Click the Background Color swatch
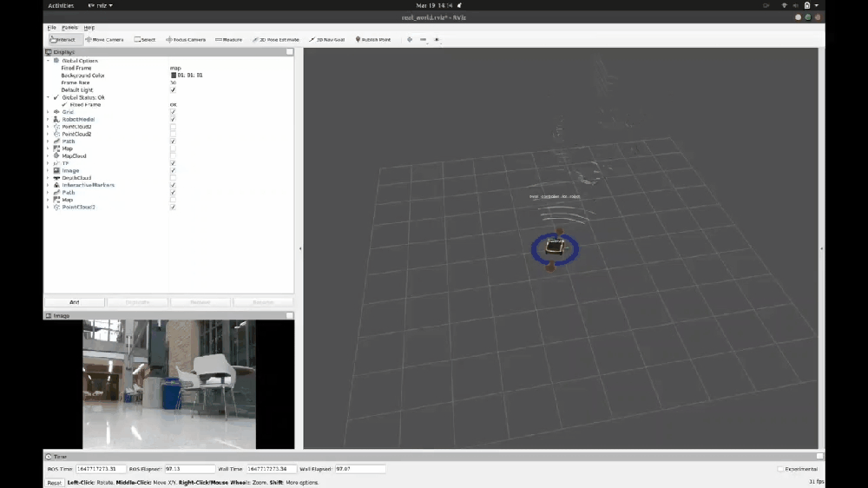 [174, 76]
